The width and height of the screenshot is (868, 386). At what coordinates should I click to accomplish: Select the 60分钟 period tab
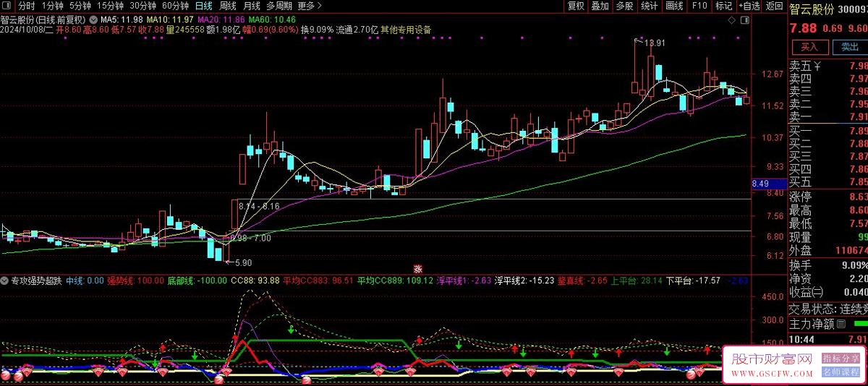(176, 6)
